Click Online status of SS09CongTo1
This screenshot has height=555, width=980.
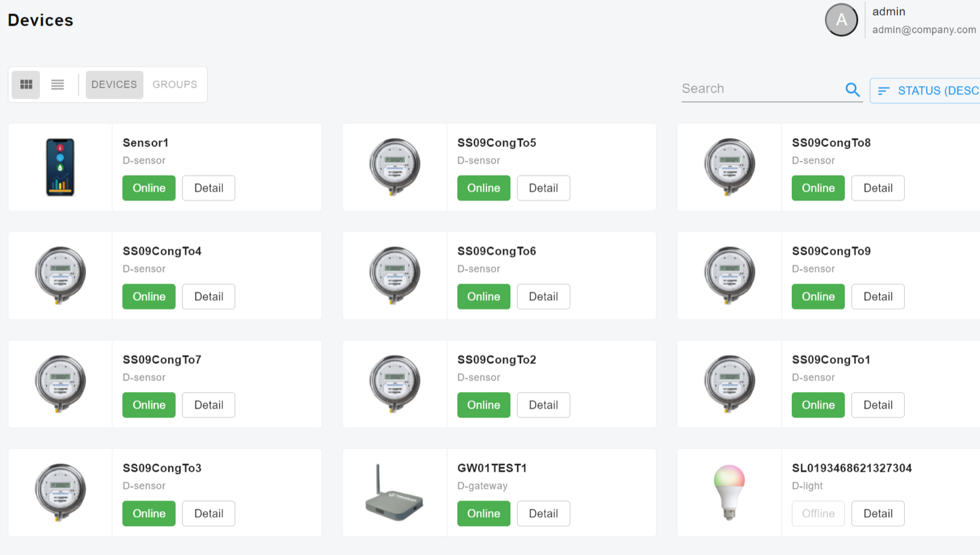[x=818, y=405]
